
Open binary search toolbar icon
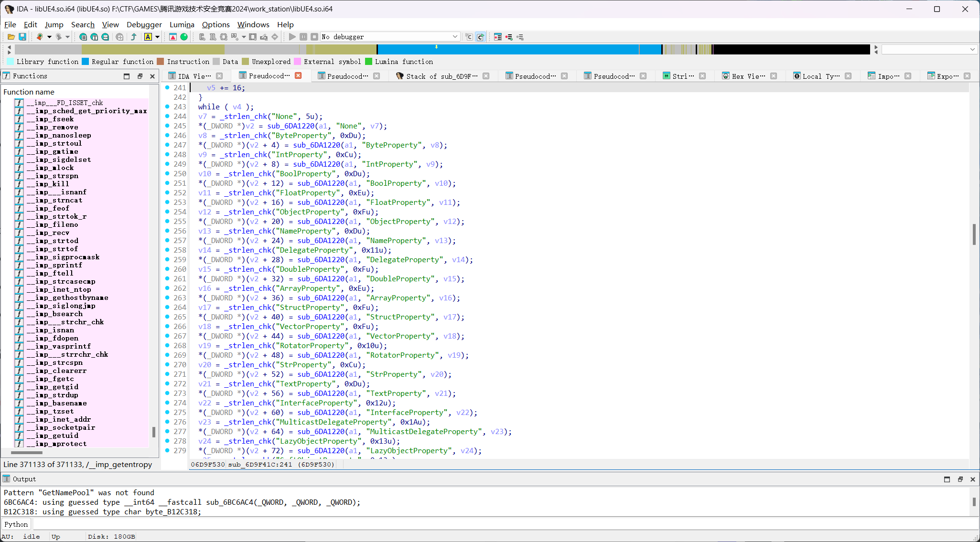[83, 37]
